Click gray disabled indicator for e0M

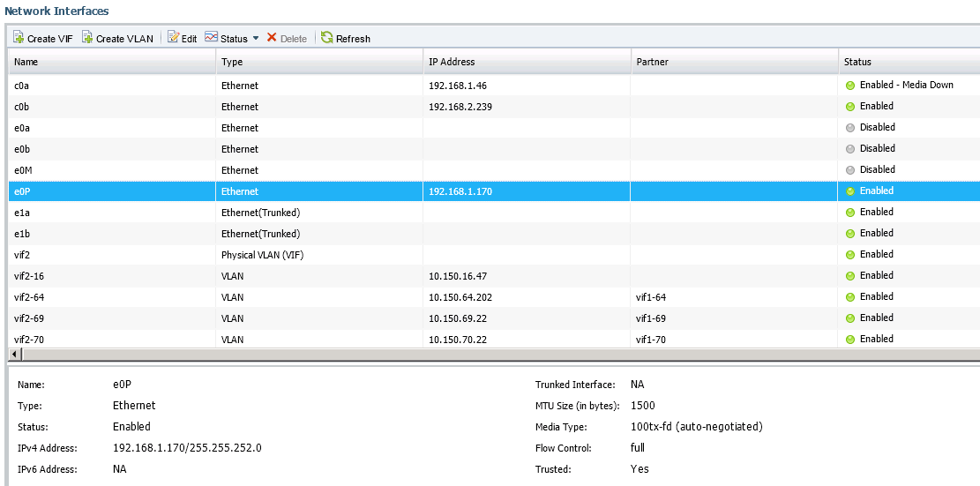pos(850,170)
